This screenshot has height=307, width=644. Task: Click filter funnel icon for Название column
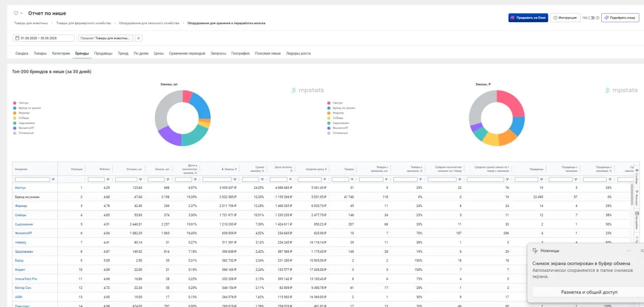coord(53,179)
